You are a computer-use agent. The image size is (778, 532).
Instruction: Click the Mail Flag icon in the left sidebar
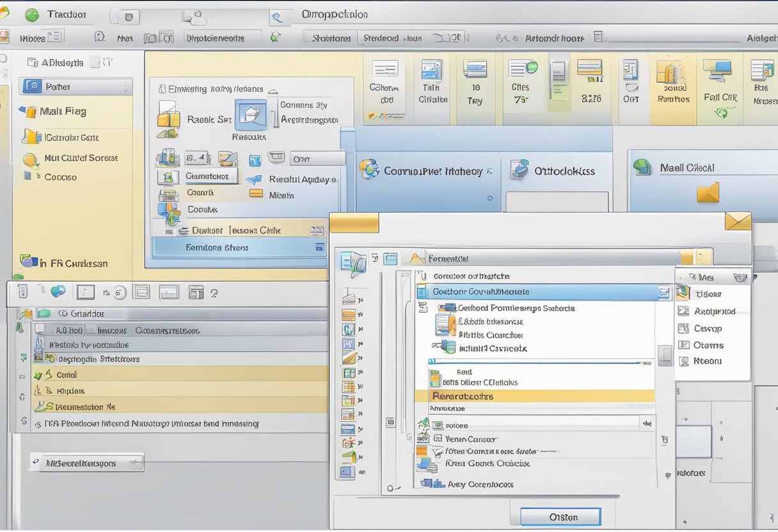pos(31,112)
